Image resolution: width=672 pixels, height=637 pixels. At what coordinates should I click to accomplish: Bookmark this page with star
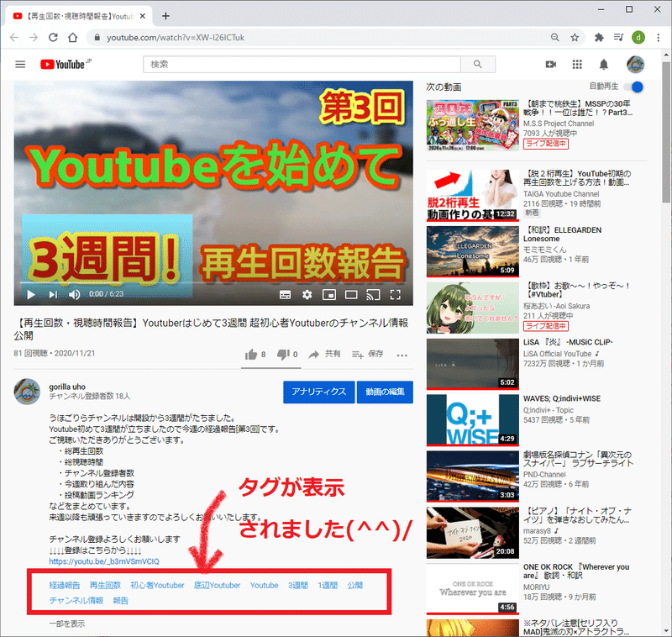click(575, 38)
